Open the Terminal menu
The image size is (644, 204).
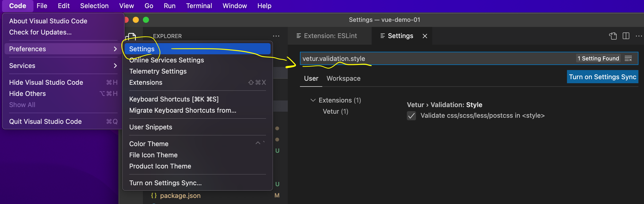tap(199, 6)
